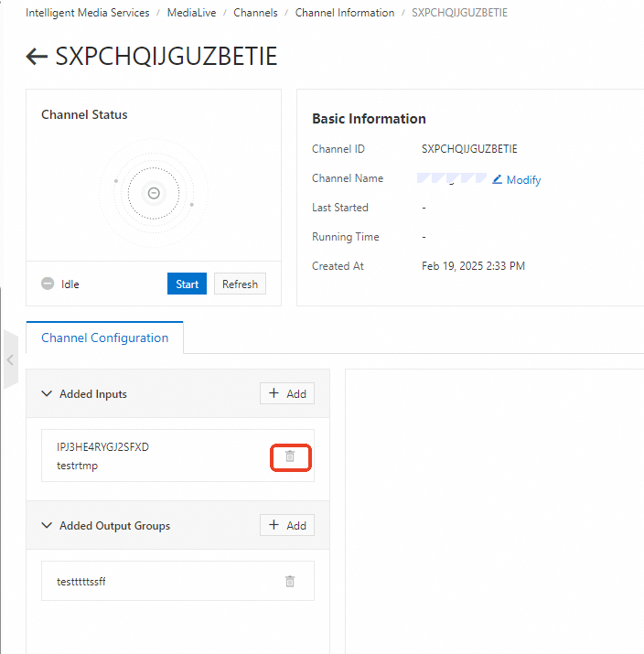The image size is (644, 654).
Task: Collapse the Added Output Groups section
Action: tap(47, 525)
